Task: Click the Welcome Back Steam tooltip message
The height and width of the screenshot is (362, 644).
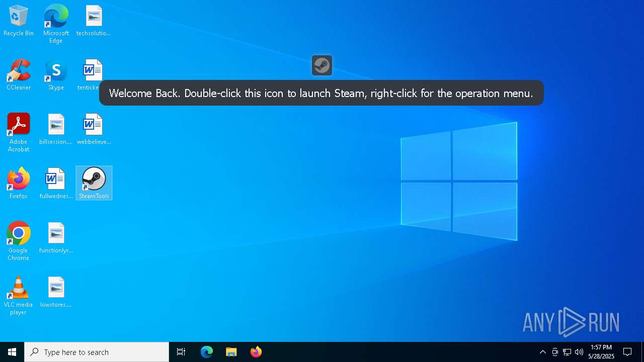Action: click(321, 93)
